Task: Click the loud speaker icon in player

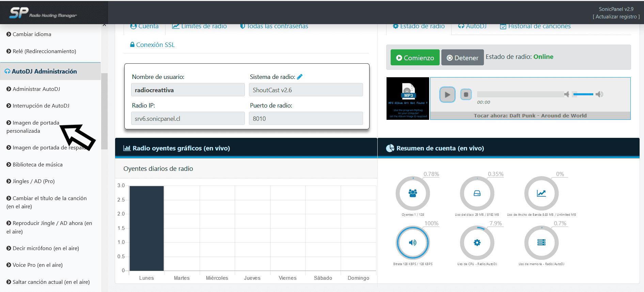Action: click(x=599, y=94)
